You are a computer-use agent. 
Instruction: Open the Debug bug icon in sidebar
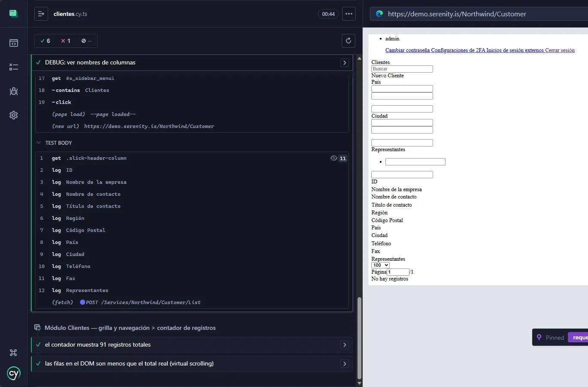[14, 91]
